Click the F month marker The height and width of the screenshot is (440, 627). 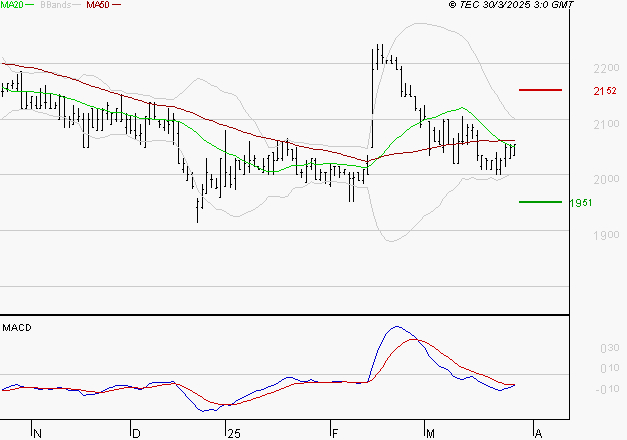click(335, 434)
